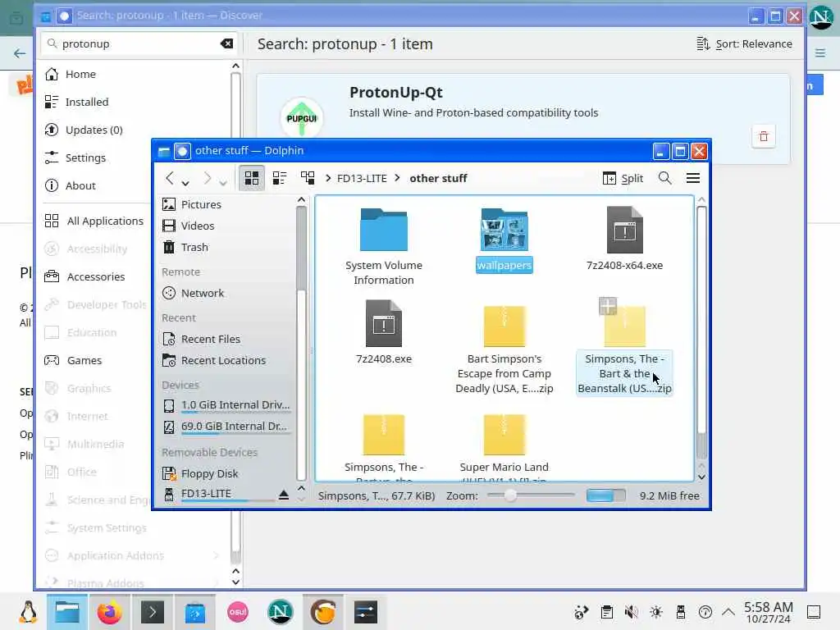
Task: Click PUPGUI app icon in Discover
Action: pos(302,118)
